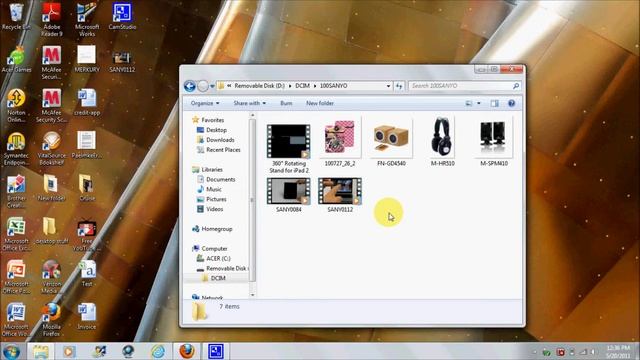Open Explorer help question mark icon
The image size is (640, 360).
(x=511, y=104)
